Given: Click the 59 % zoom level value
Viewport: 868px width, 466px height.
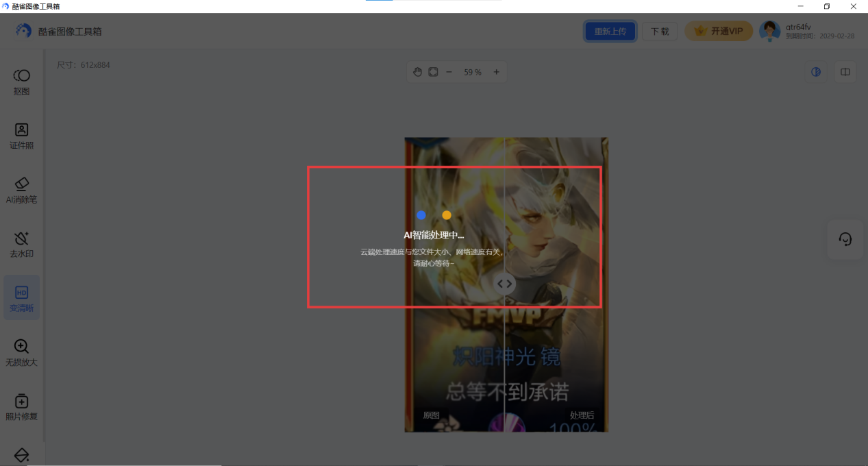Looking at the screenshot, I should tap(473, 72).
